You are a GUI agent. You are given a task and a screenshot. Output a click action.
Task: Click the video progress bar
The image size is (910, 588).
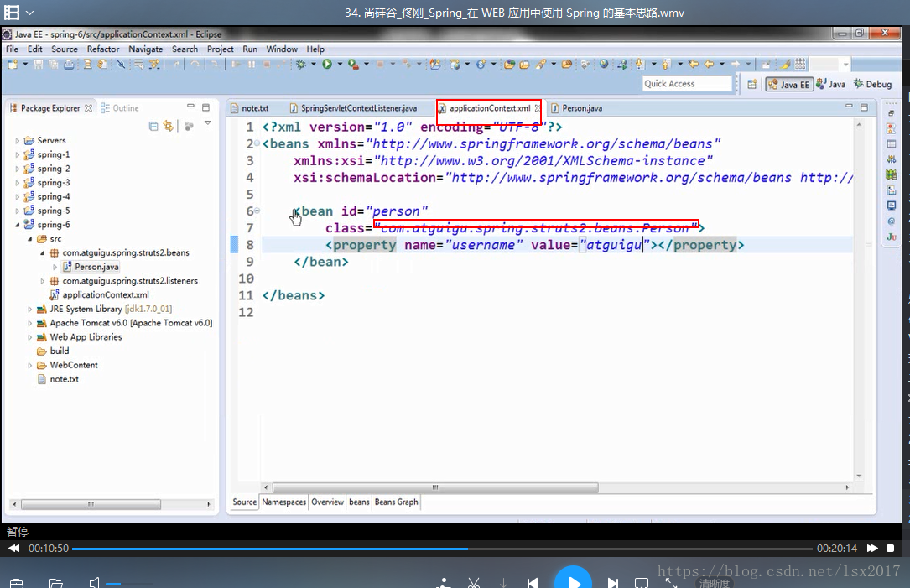point(442,549)
